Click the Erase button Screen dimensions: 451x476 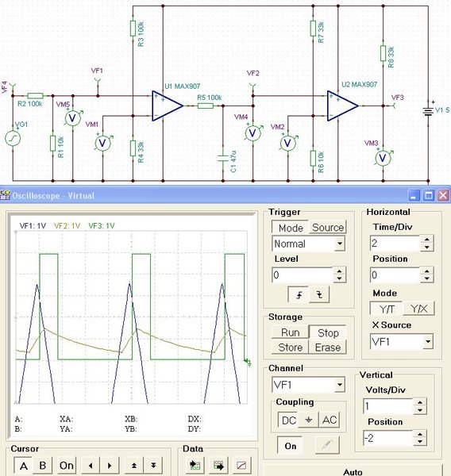(x=328, y=347)
